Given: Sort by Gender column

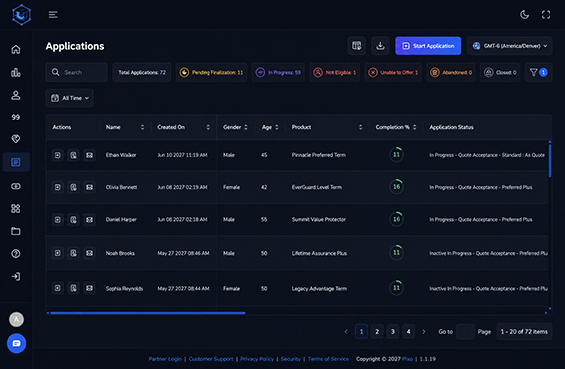Looking at the screenshot, I should point(246,127).
